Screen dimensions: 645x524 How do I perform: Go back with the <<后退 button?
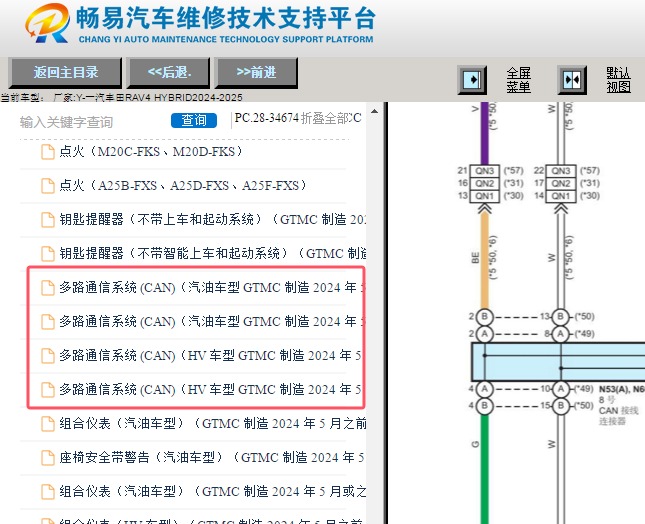[x=169, y=72]
